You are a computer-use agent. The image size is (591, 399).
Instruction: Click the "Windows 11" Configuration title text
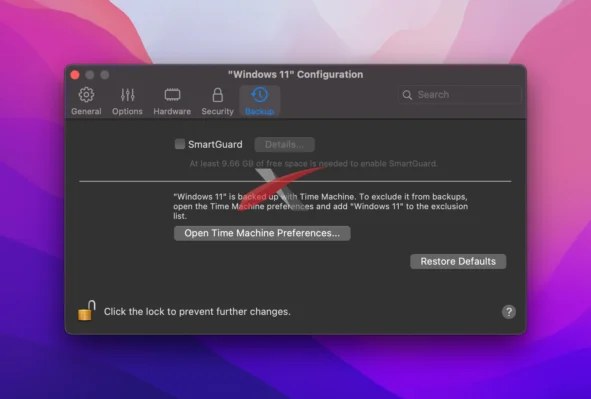(296, 75)
